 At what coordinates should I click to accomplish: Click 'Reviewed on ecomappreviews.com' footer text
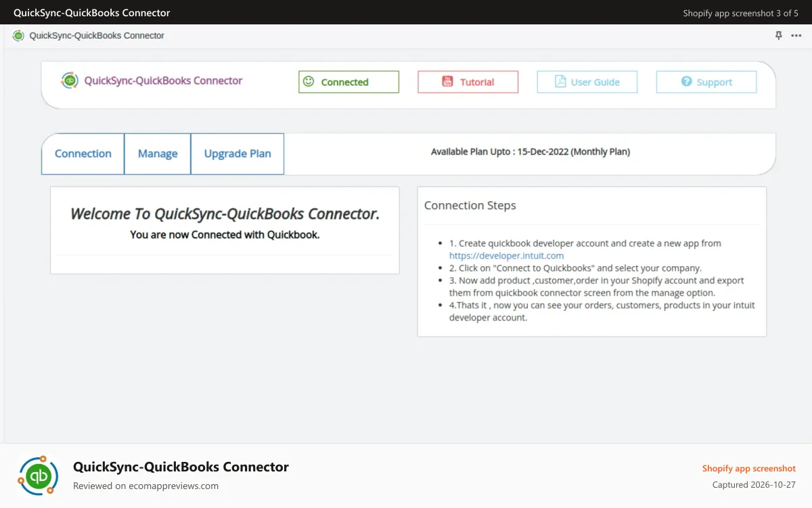pos(145,486)
